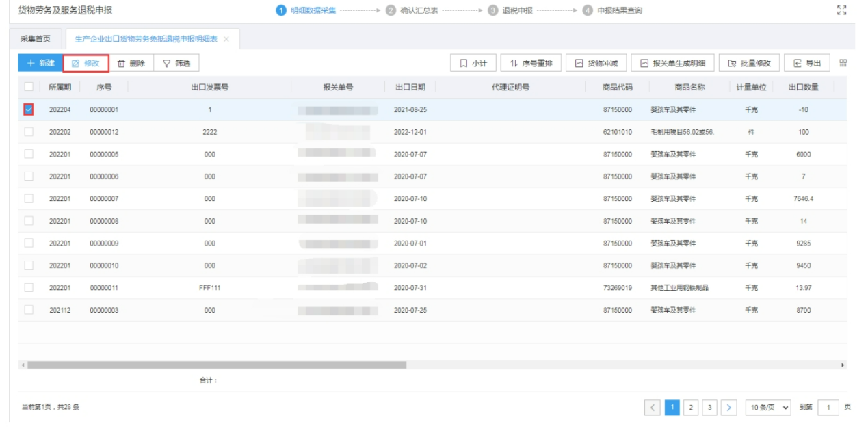Go to the next page arrow
This screenshot has height=433, width=868.
(729, 408)
